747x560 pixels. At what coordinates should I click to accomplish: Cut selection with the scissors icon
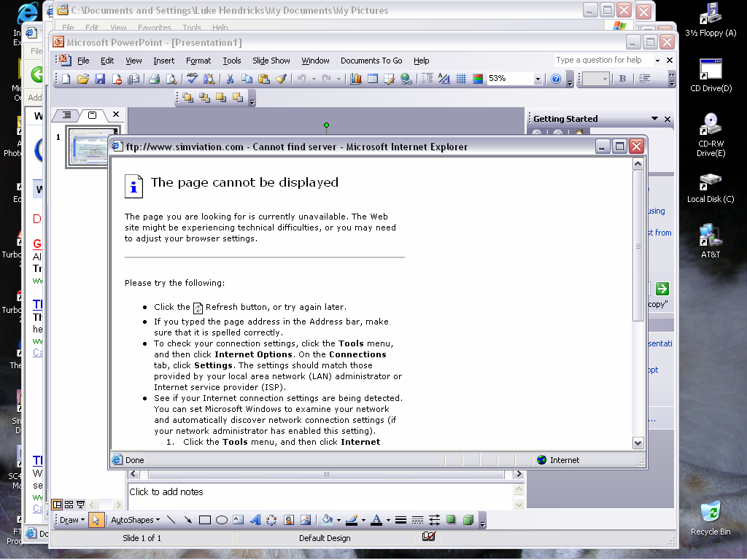(x=230, y=79)
